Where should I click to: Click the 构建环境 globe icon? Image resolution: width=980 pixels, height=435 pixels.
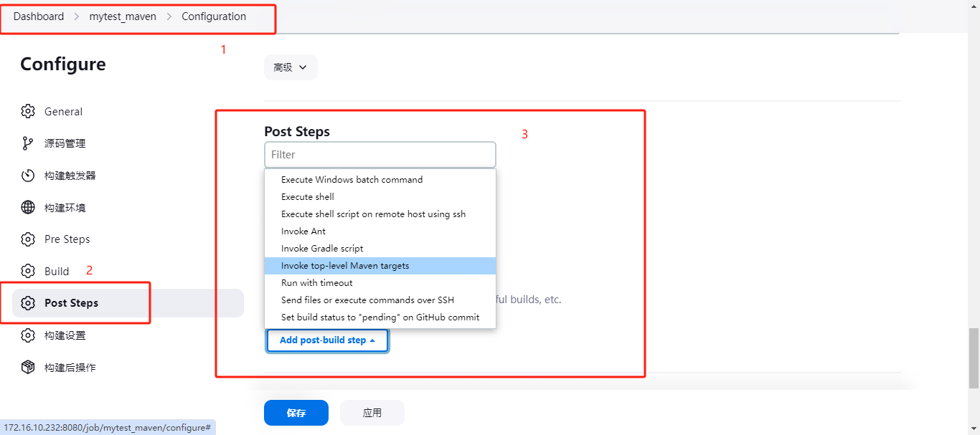point(28,208)
